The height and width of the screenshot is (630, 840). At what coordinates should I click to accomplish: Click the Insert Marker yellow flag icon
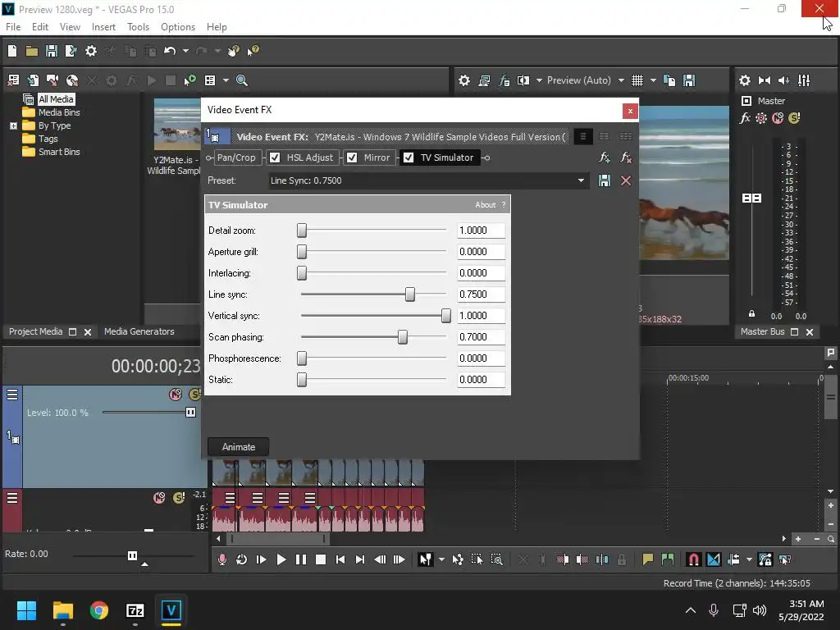tap(648, 559)
